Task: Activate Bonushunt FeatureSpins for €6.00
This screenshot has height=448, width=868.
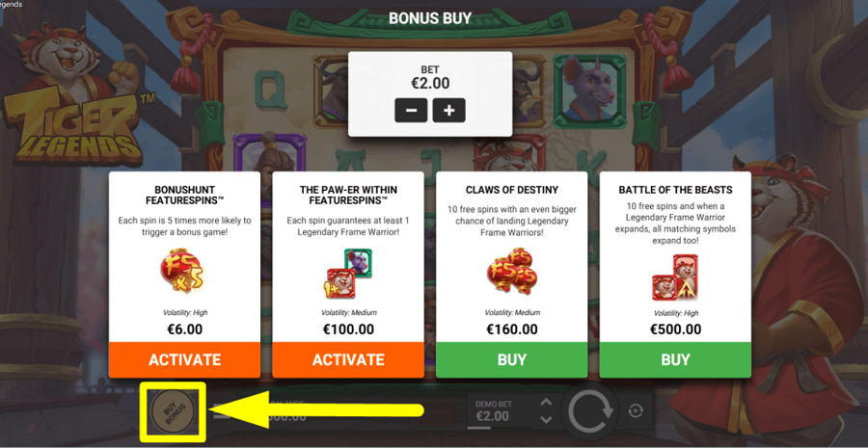Action: [184, 360]
